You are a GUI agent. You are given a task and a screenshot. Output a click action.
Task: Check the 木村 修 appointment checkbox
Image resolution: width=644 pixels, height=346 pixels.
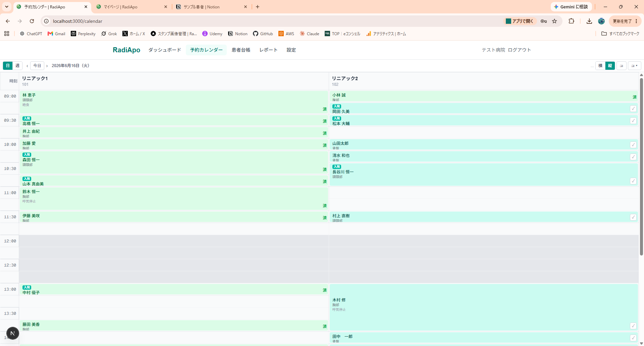(x=633, y=326)
